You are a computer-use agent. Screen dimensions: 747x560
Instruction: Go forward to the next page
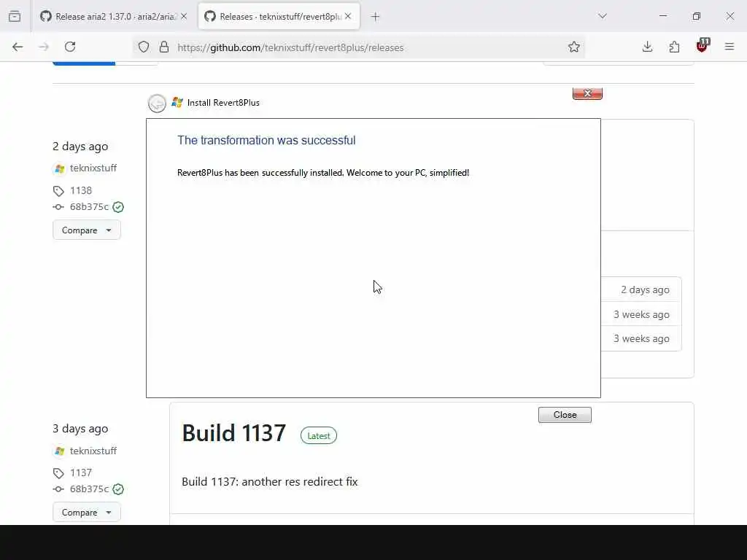point(44,47)
